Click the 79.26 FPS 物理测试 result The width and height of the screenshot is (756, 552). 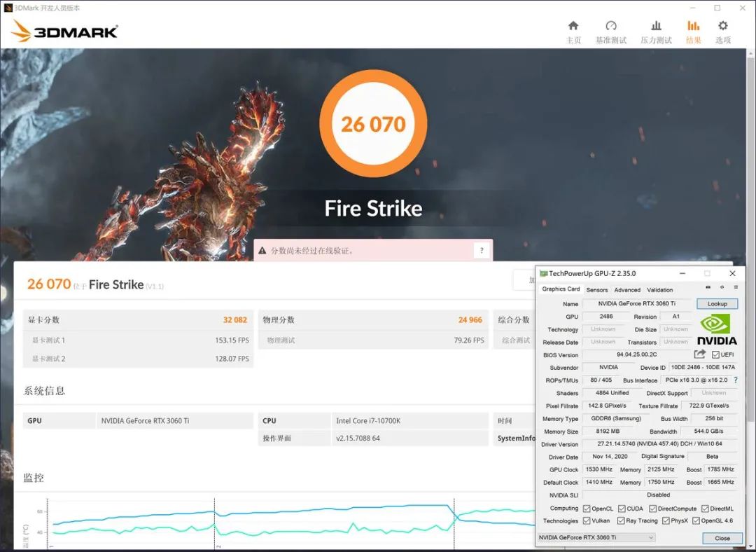(468, 340)
